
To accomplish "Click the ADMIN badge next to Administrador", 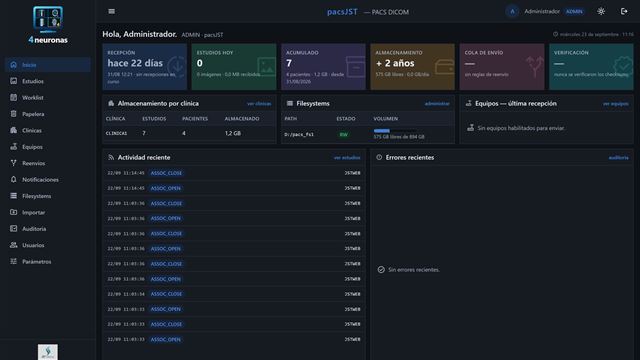I will coord(574,11).
